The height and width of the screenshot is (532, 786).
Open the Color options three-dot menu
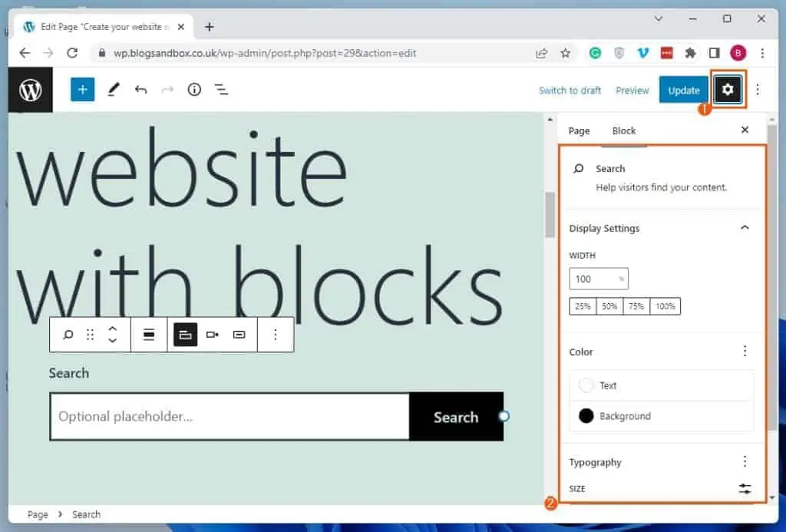[744, 352]
